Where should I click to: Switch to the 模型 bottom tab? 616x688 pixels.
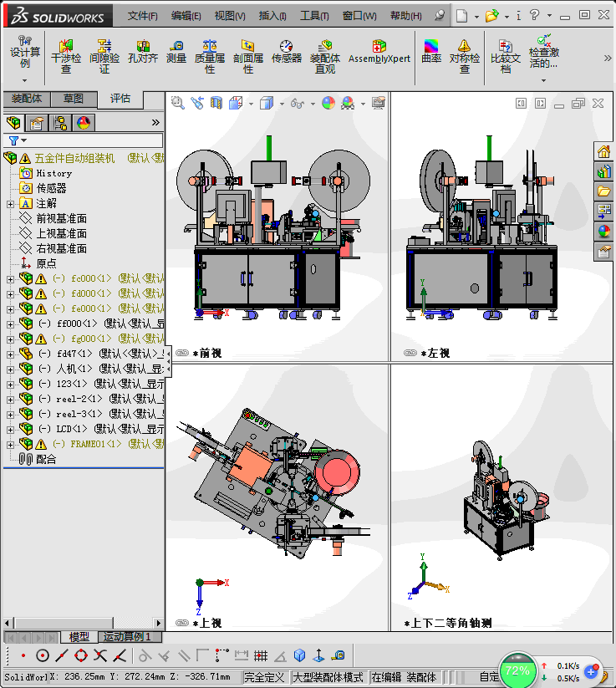tap(79, 637)
